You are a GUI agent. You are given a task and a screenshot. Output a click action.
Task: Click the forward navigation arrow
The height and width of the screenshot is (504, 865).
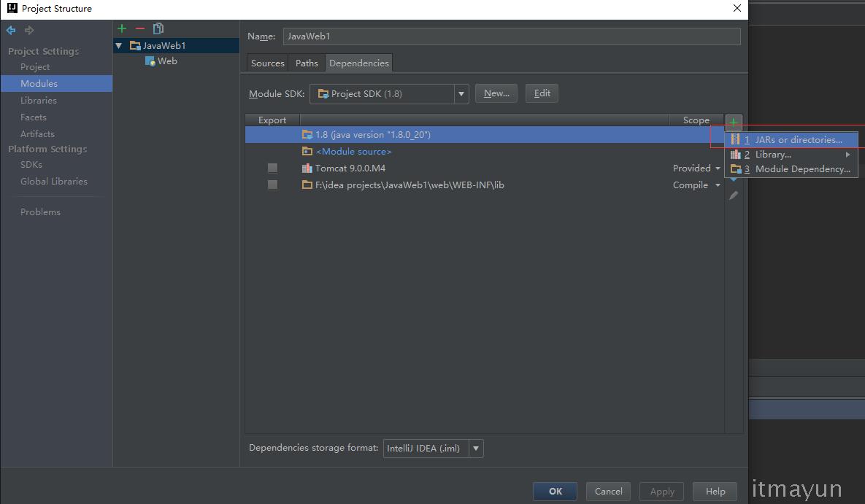(29, 31)
